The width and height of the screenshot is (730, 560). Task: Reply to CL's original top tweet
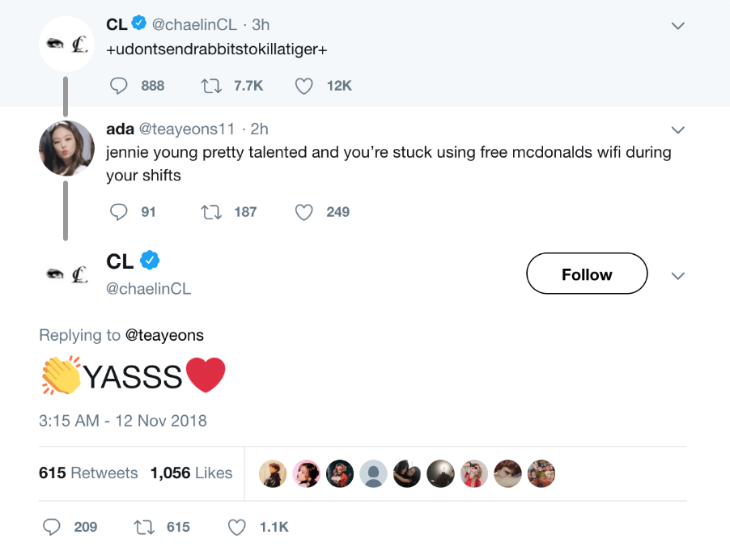pos(119,86)
